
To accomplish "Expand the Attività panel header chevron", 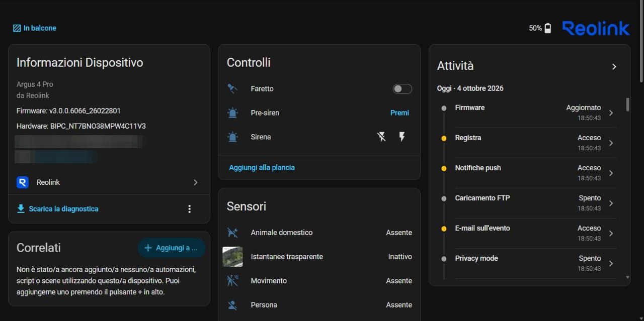I will point(614,66).
